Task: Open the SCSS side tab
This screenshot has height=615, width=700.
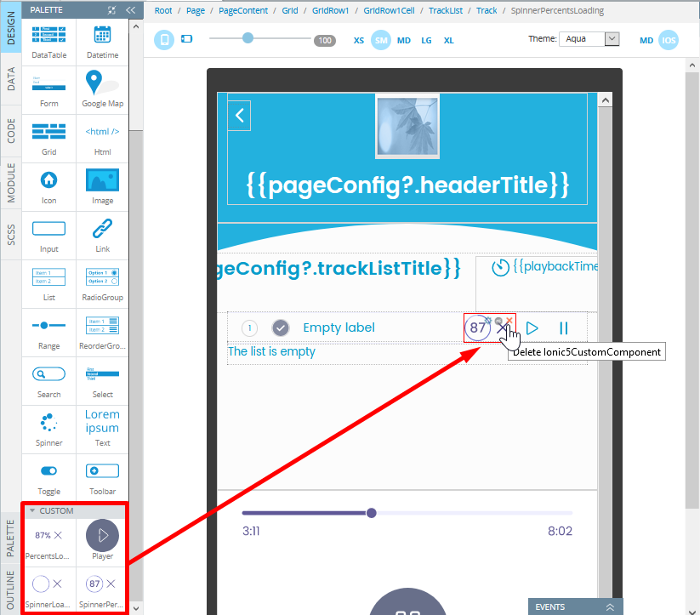Action: (x=11, y=234)
